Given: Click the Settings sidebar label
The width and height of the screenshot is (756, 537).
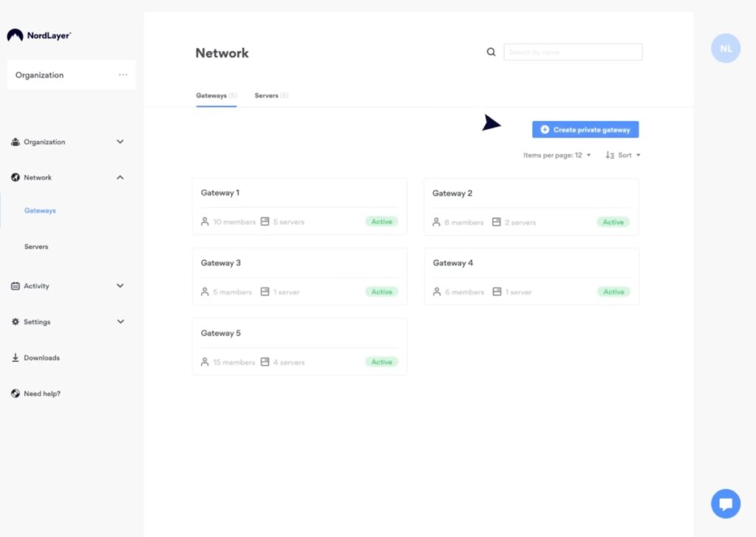Looking at the screenshot, I should pyautogui.click(x=37, y=322).
